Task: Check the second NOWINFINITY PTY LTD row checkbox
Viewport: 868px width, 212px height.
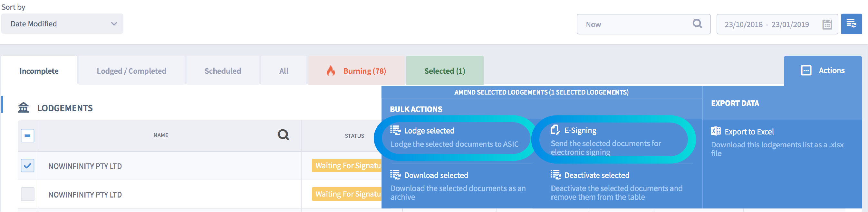Action: tap(28, 194)
